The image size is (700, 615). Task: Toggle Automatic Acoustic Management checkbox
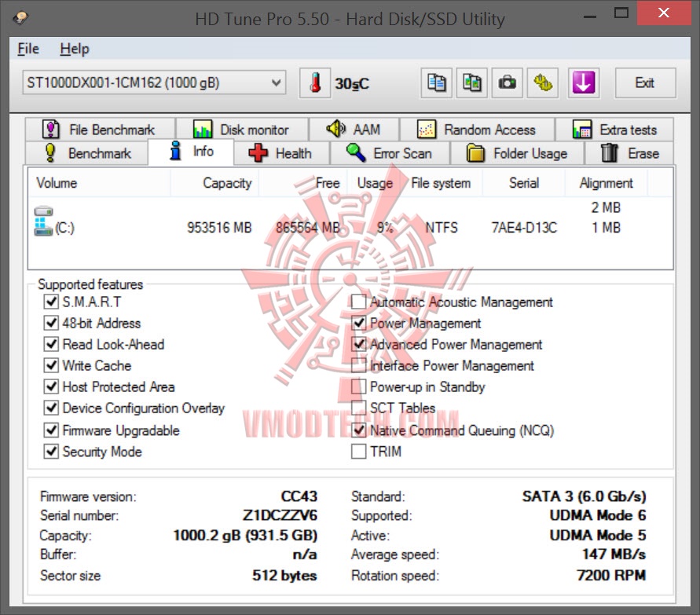(358, 302)
